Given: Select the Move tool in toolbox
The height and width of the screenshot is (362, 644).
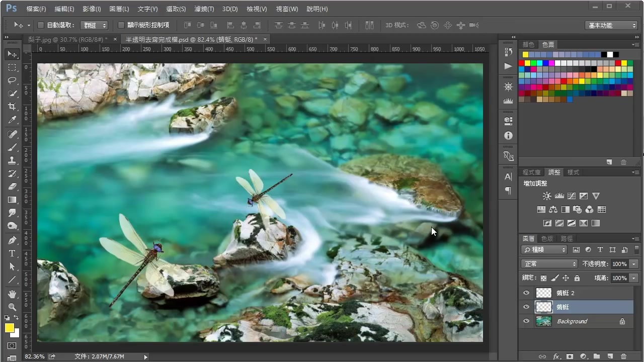Looking at the screenshot, I should click(13, 54).
